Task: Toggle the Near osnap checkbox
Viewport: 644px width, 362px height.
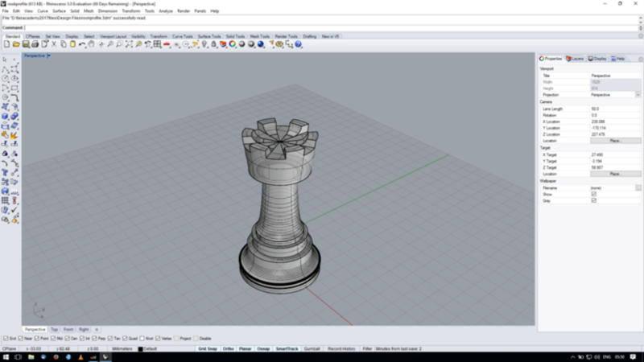Action: (21, 339)
